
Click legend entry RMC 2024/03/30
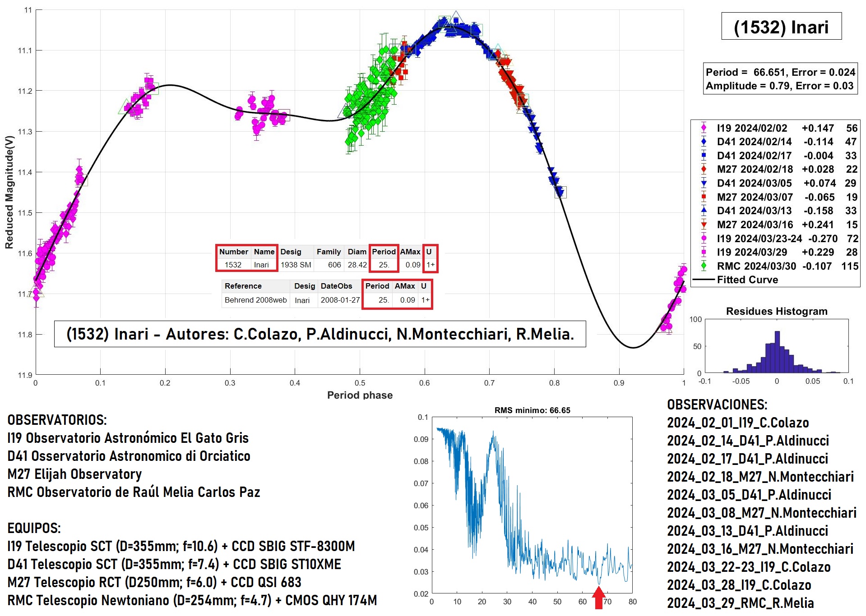[x=776, y=266]
